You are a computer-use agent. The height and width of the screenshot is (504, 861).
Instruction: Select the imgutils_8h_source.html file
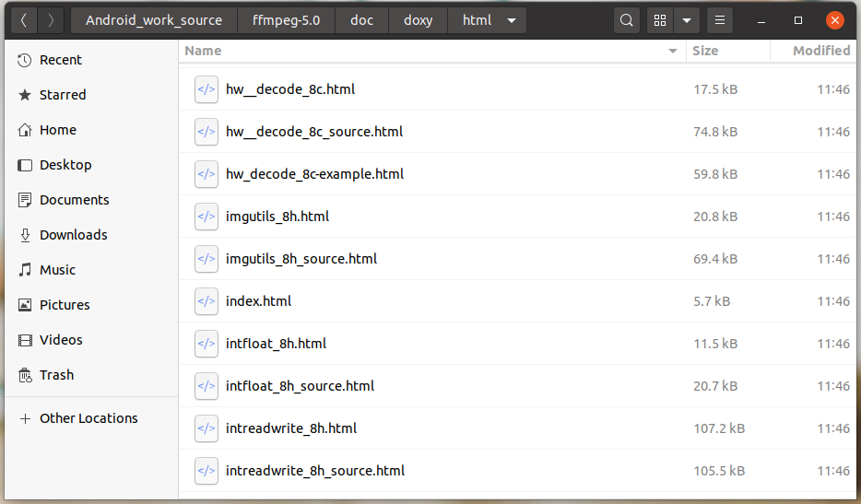(x=301, y=259)
